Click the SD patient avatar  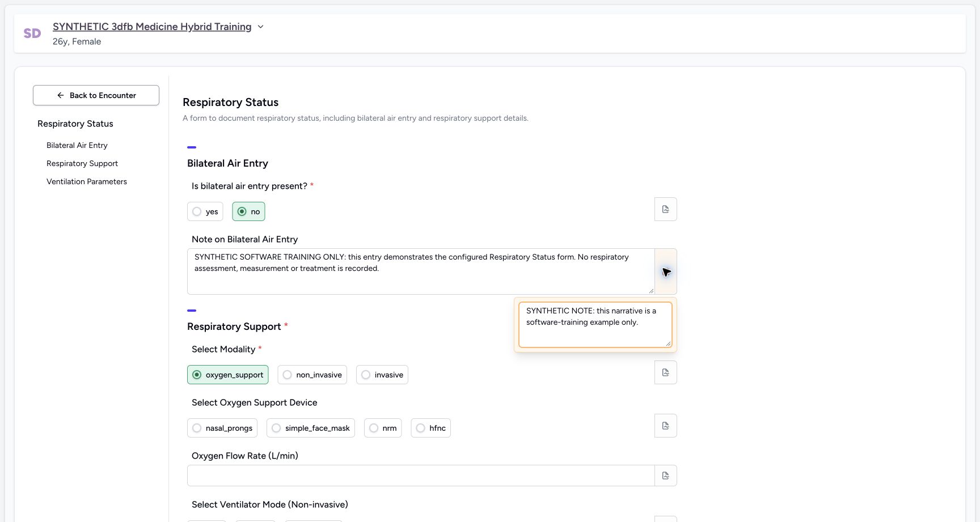click(32, 33)
